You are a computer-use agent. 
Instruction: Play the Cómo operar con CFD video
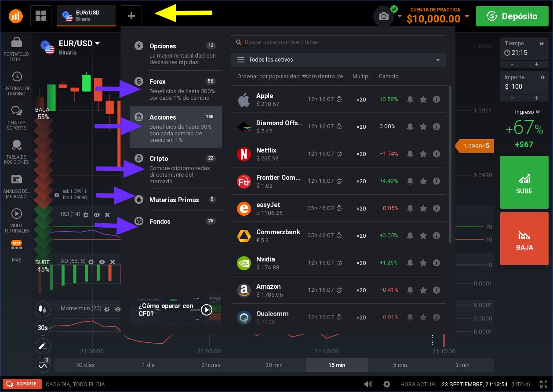tap(207, 309)
